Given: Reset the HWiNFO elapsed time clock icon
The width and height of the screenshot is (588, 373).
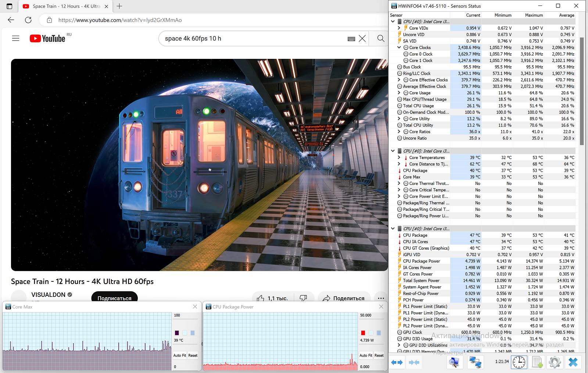Looking at the screenshot, I should coord(519,362).
